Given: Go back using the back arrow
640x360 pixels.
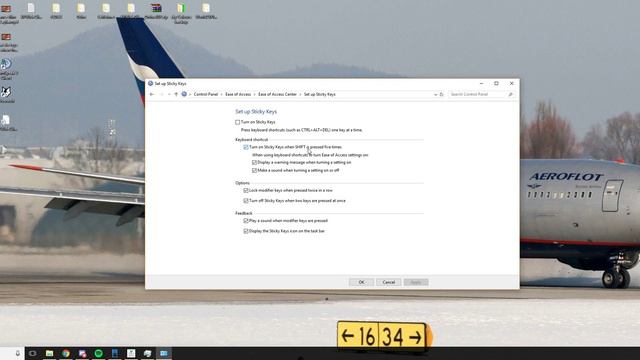Looking at the screenshot, I should (x=152, y=94).
